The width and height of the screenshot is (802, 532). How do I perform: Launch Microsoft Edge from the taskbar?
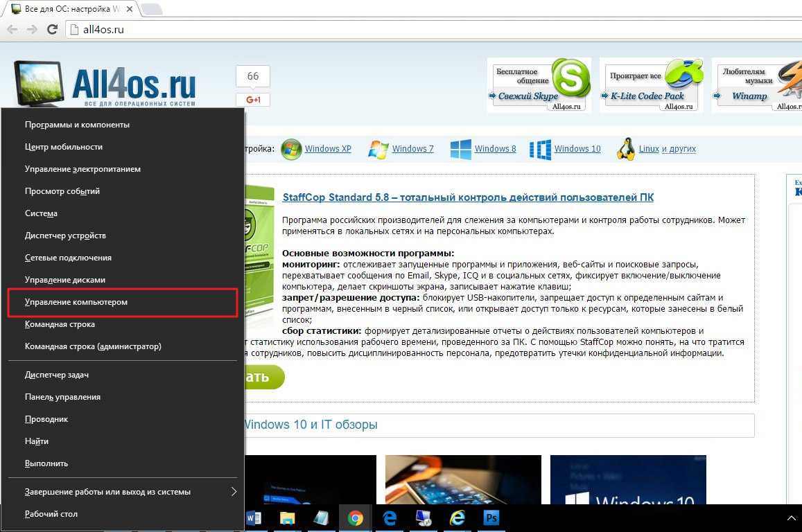tap(390, 518)
